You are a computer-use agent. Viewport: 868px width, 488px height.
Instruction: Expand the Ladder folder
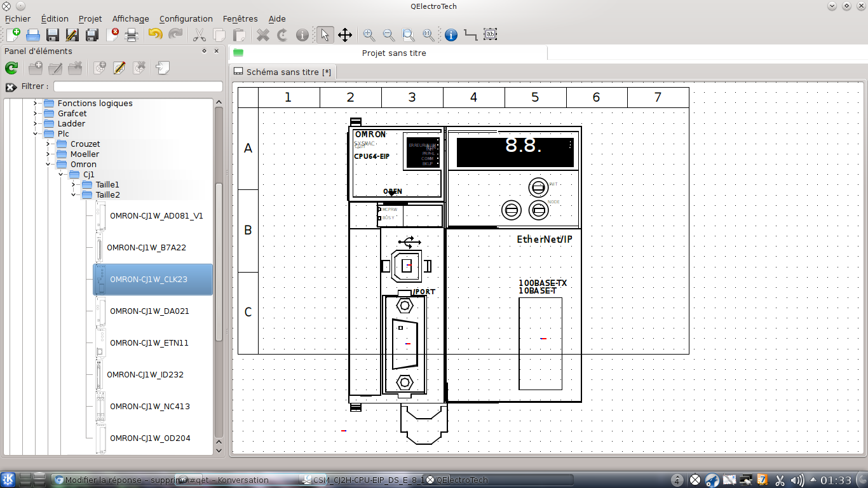35,123
